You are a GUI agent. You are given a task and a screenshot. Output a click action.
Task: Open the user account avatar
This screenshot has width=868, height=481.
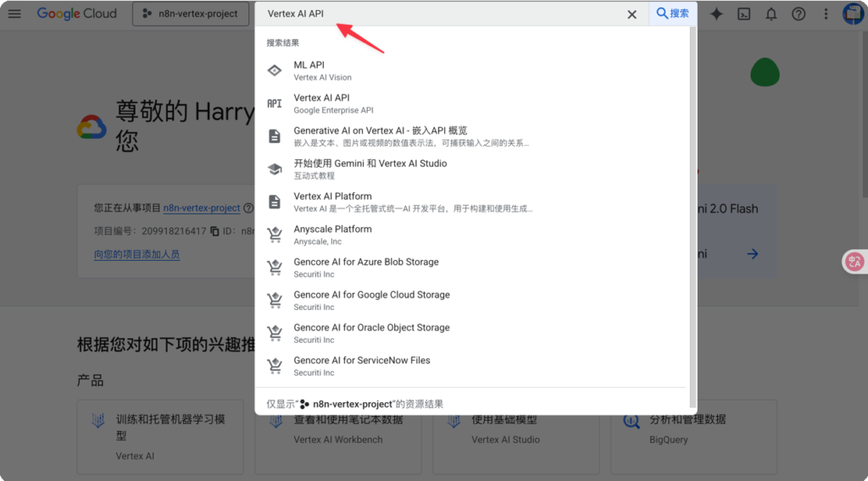pos(852,14)
